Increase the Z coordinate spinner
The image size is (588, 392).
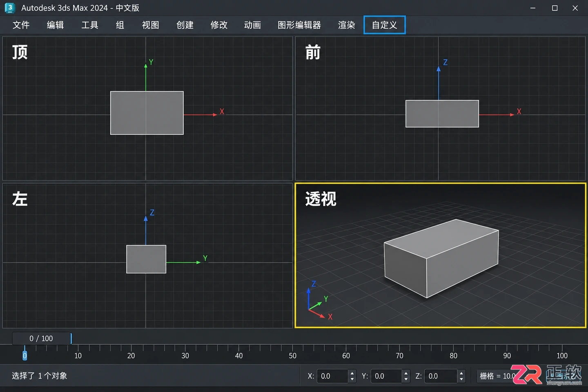[x=461, y=373]
